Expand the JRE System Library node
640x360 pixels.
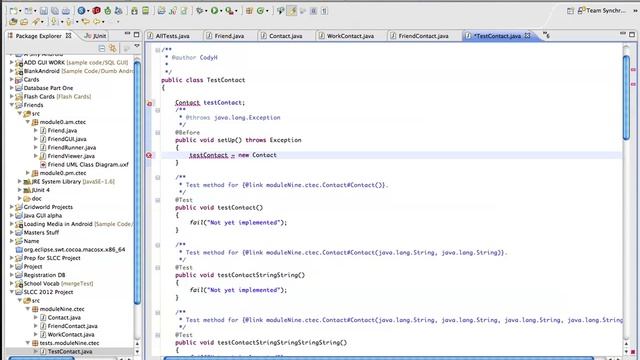click(x=20, y=181)
